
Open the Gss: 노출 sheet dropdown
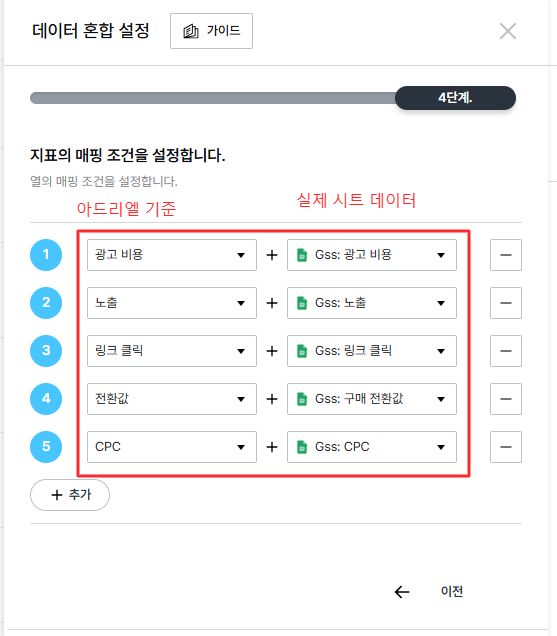pos(372,303)
